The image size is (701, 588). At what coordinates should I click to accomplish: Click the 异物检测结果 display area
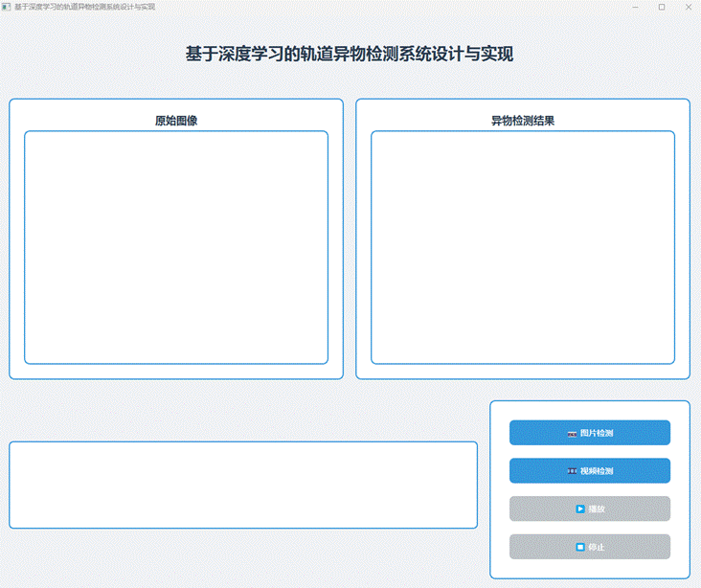[523, 247]
